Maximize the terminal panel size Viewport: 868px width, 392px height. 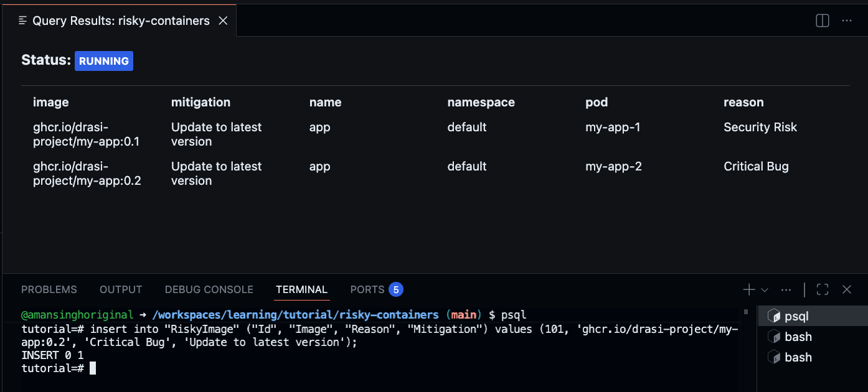coord(823,289)
